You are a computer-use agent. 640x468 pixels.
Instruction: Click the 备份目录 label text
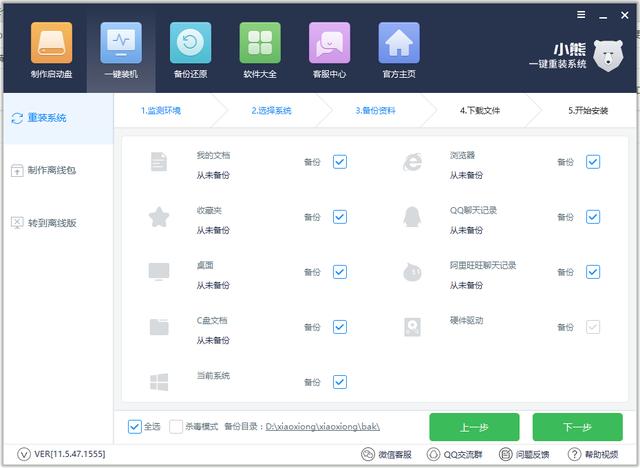tap(243, 427)
